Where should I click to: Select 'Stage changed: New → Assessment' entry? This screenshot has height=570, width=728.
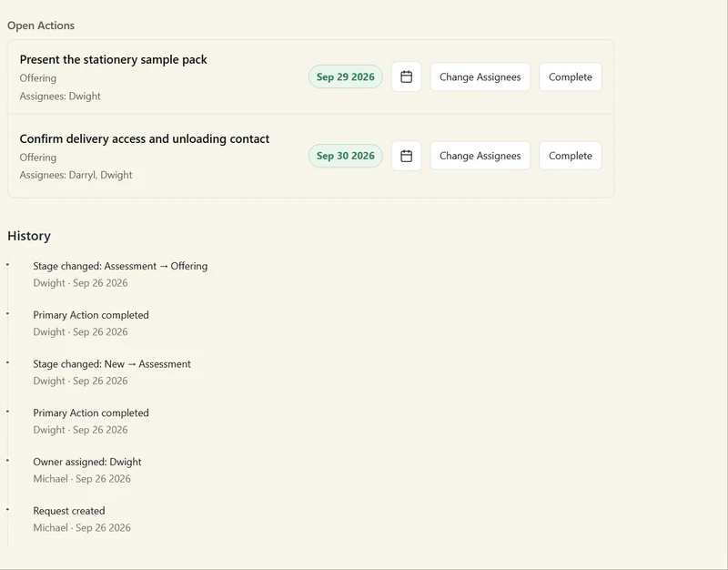click(112, 364)
